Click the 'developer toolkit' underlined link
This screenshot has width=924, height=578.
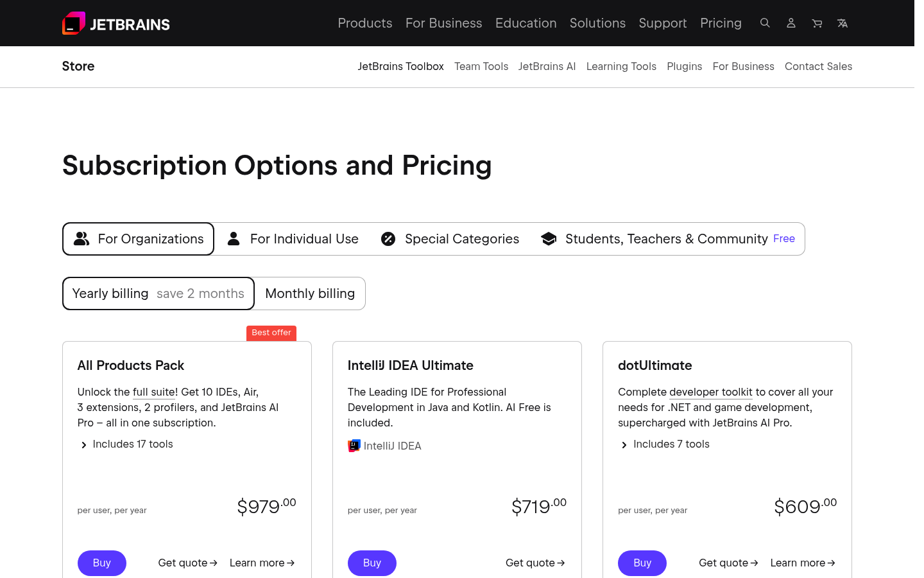point(711,392)
